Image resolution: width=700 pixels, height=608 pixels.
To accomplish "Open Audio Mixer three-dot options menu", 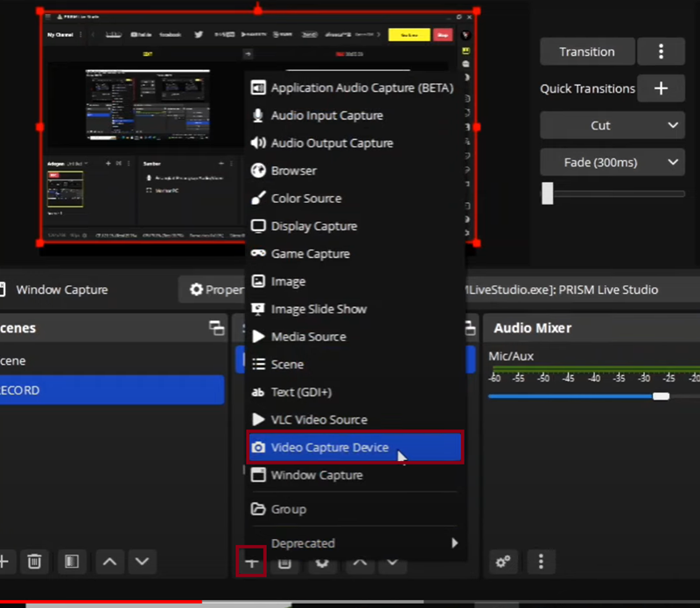I will click(541, 562).
